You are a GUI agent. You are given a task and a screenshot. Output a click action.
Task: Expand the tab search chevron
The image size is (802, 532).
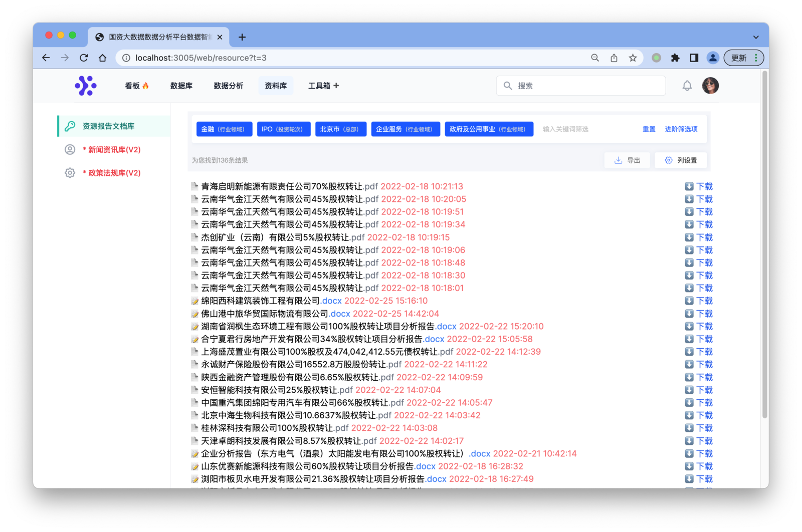(756, 37)
